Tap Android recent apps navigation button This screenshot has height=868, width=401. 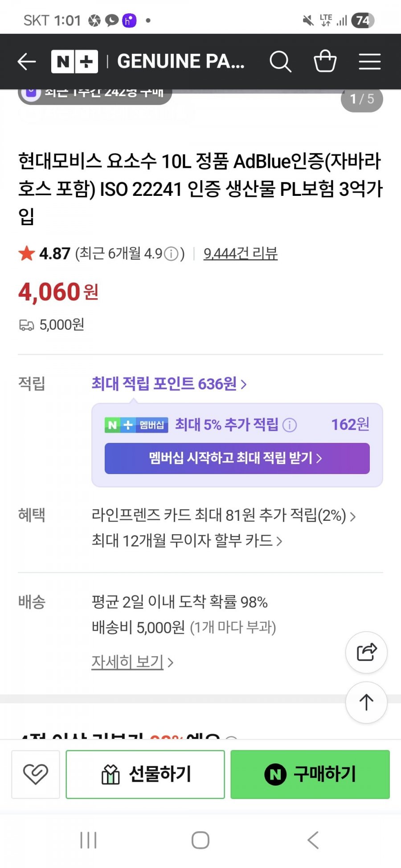(88, 840)
